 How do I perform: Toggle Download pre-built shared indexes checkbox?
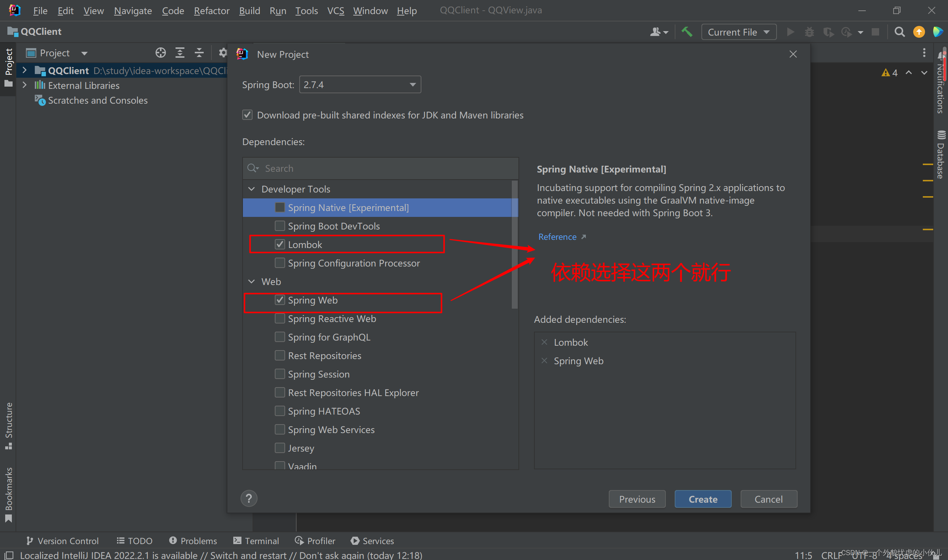(x=247, y=115)
